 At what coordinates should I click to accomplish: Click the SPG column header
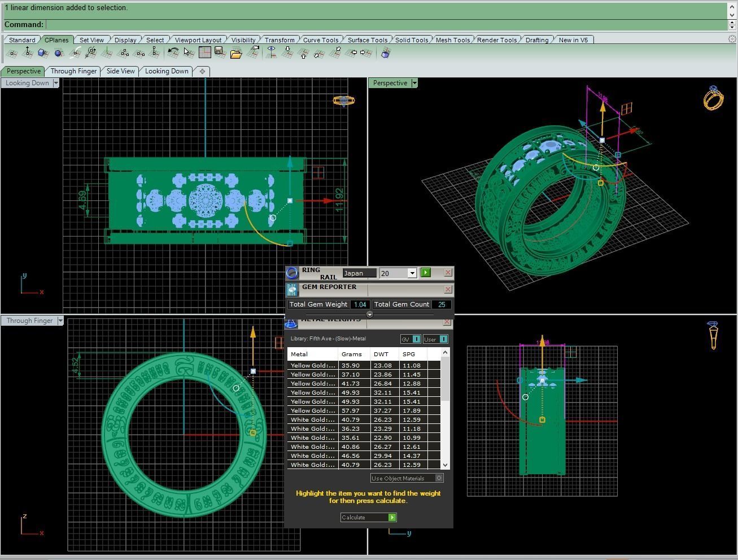pos(413,355)
